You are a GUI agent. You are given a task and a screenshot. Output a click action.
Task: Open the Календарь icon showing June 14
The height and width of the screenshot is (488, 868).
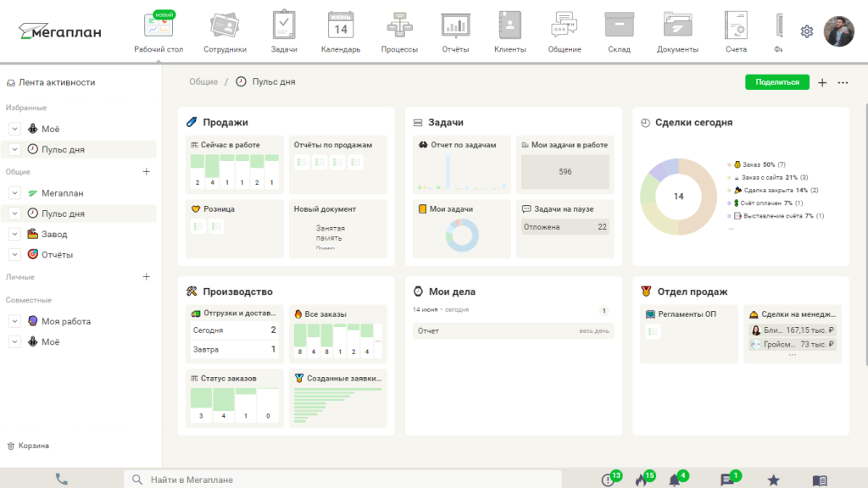340,25
